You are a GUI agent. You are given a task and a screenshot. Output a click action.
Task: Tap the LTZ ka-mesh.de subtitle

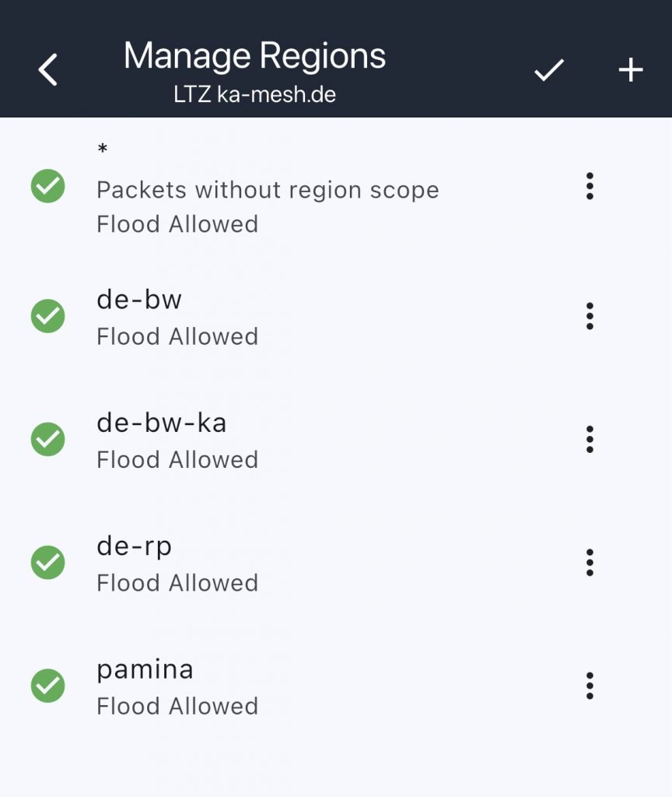tap(254, 95)
